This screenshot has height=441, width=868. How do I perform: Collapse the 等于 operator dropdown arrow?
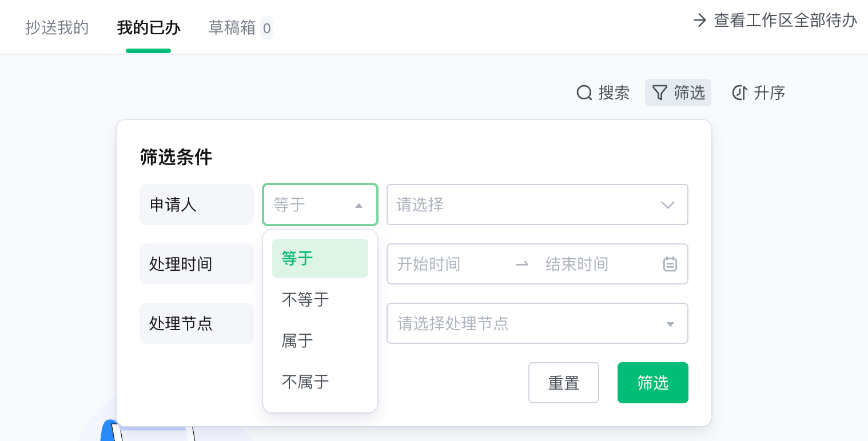coord(359,205)
